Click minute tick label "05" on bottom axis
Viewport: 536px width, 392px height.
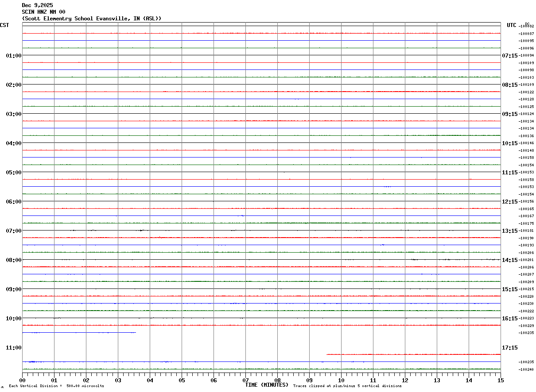[182, 380]
